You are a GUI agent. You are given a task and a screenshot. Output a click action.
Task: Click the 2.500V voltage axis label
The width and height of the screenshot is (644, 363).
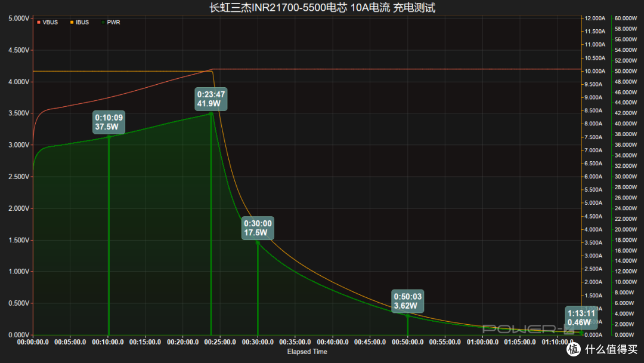(19, 176)
